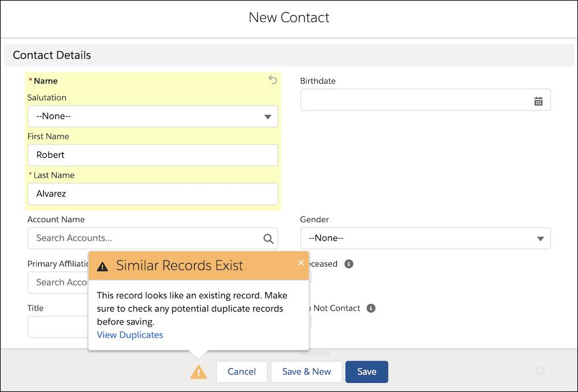Click the Deceased info icon
The image size is (578, 392).
coord(349,264)
